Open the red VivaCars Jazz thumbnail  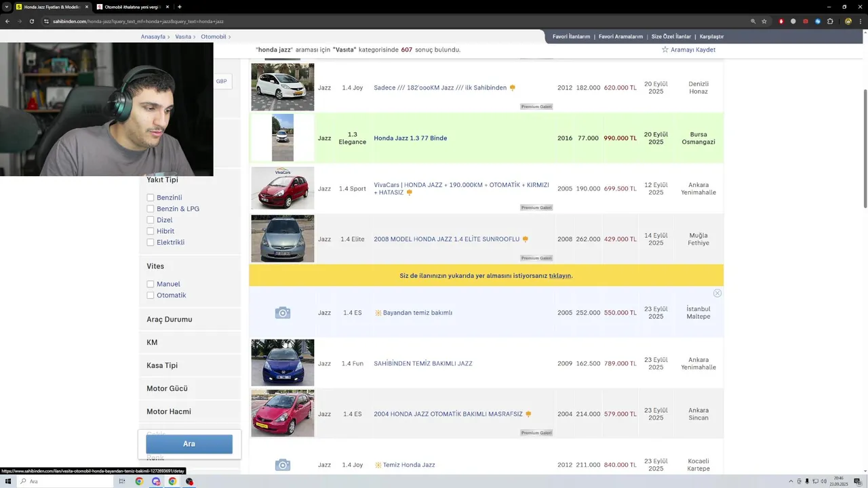click(x=283, y=188)
